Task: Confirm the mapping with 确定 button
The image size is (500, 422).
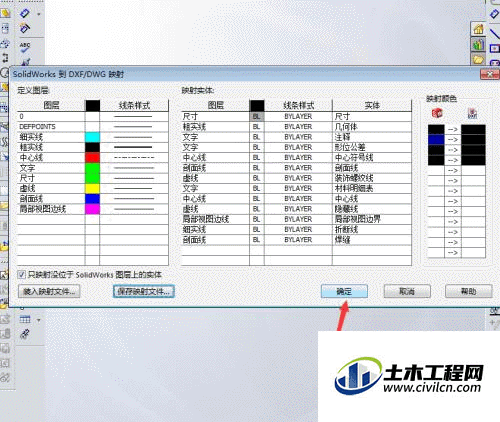Action: [344, 292]
